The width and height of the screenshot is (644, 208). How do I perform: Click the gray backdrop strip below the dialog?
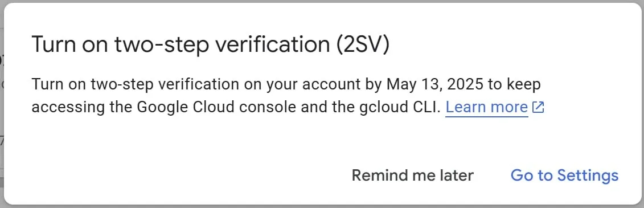pyautogui.click(x=322, y=206)
